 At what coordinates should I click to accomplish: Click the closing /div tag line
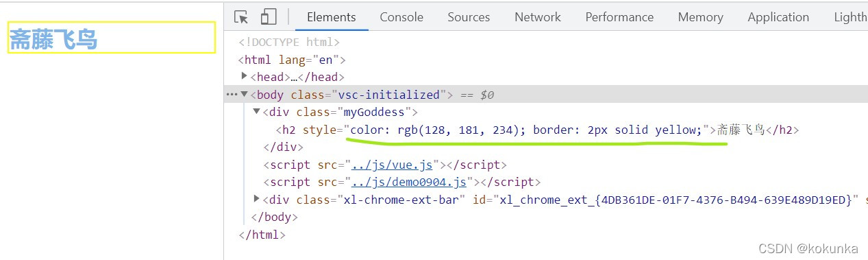(283, 147)
